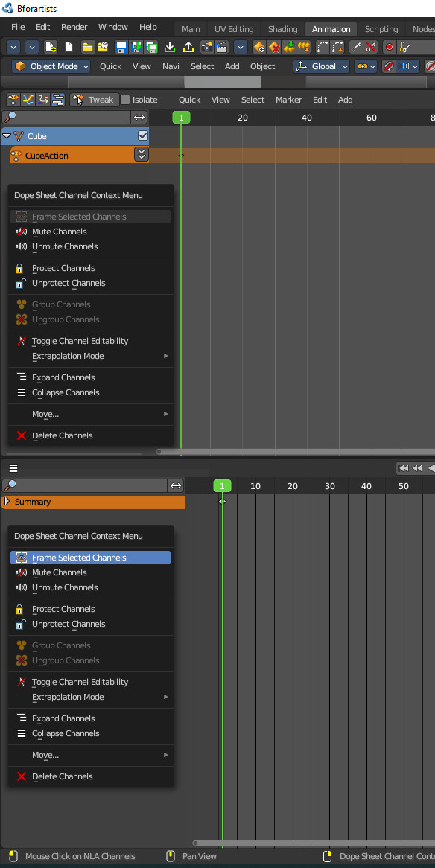Choose Frame Selected Channels in the lower menu
The height and width of the screenshot is (868, 435).
pyautogui.click(x=80, y=557)
